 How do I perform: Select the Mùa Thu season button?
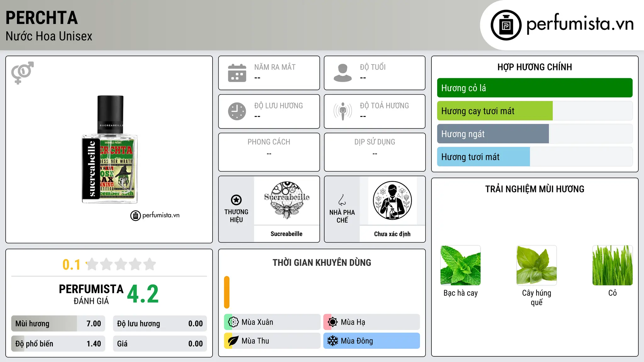(x=272, y=341)
